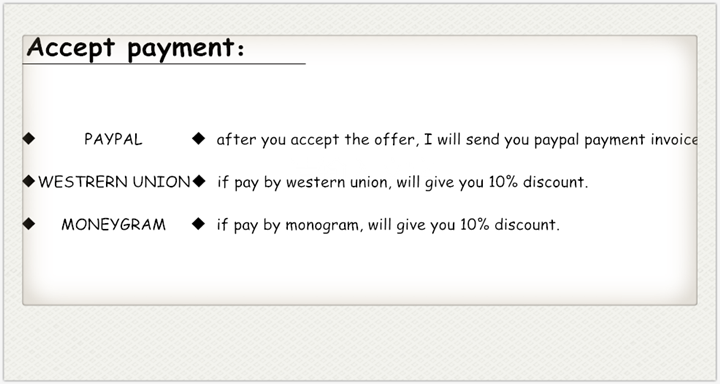
Task: Click the diamond bullet right of MONEYGRAM
Action: click(x=198, y=224)
